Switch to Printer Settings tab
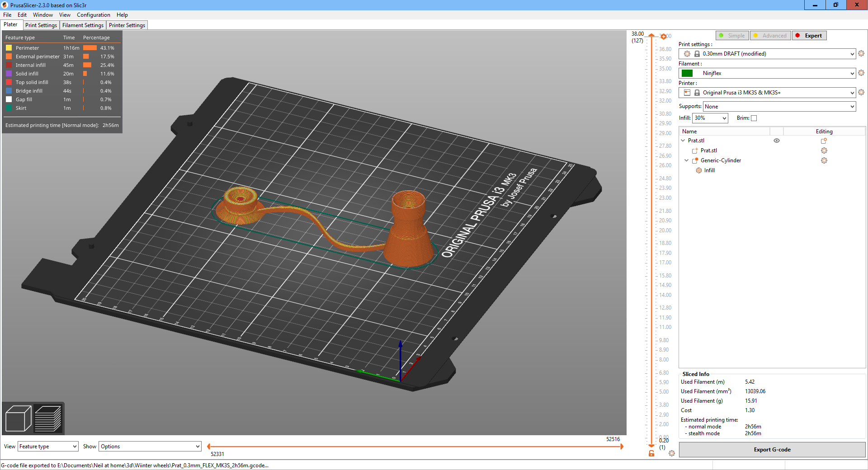Screen dimensions: 868x470 tap(127, 25)
